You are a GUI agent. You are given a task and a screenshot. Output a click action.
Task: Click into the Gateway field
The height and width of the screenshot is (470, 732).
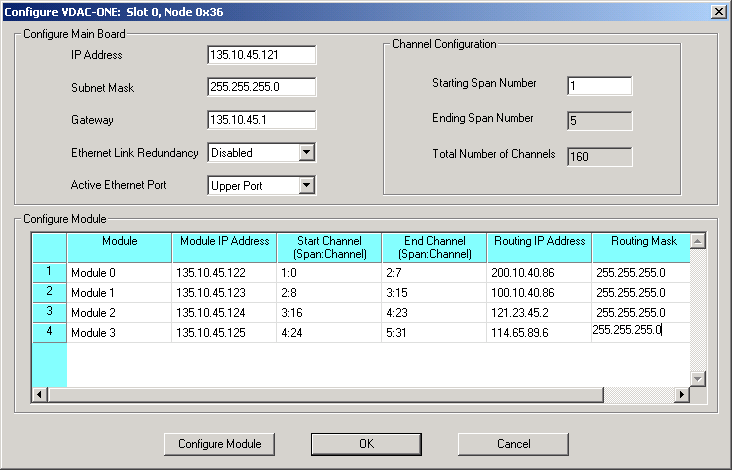click(x=262, y=120)
